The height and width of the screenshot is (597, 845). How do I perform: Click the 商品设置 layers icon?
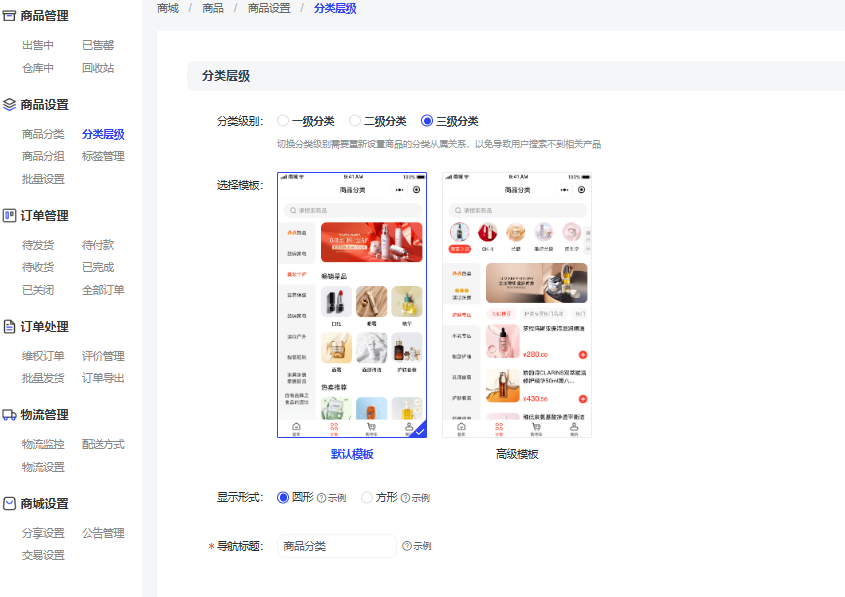click(x=10, y=104)
